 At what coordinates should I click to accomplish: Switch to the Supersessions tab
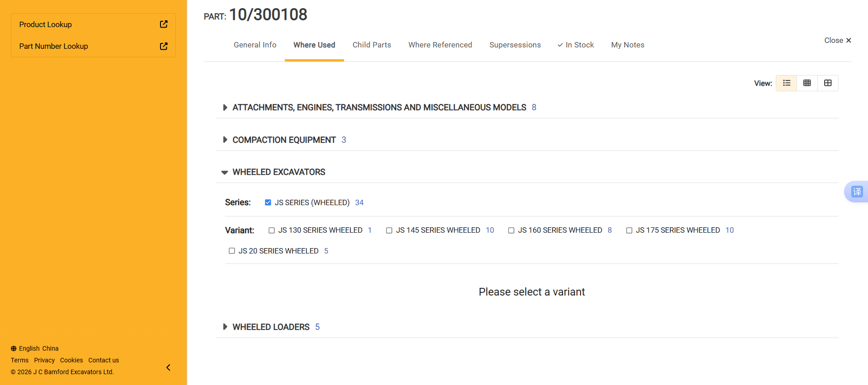pos(515,45)
